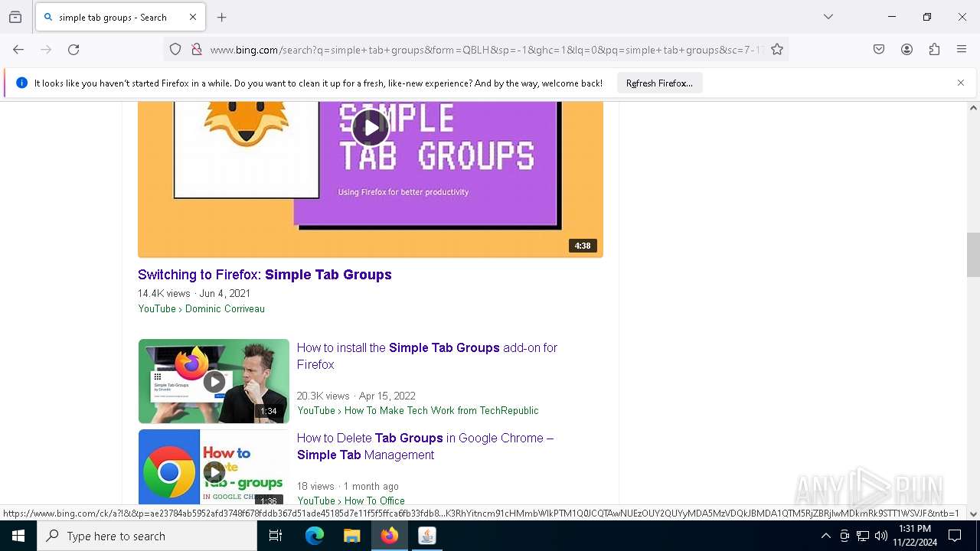Open 'How to Delete Tab Groups in Chrome' thumbnail
The image size is (980, 551).
214,467
